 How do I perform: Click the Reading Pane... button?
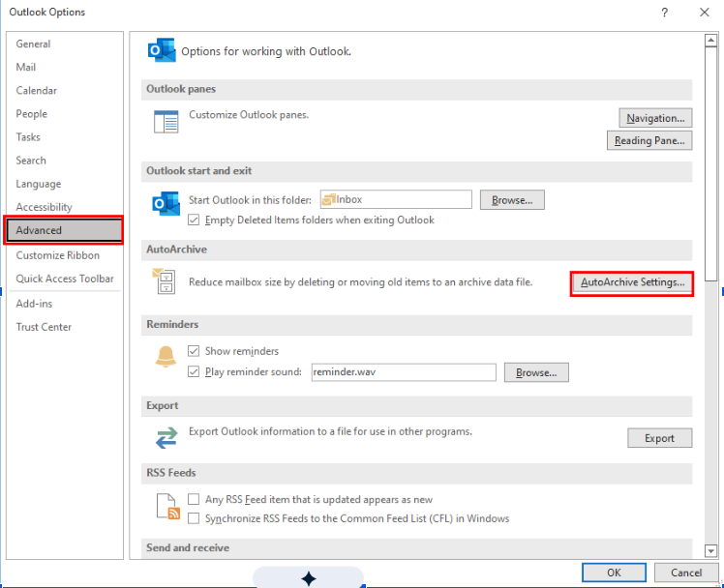[649, 140]
